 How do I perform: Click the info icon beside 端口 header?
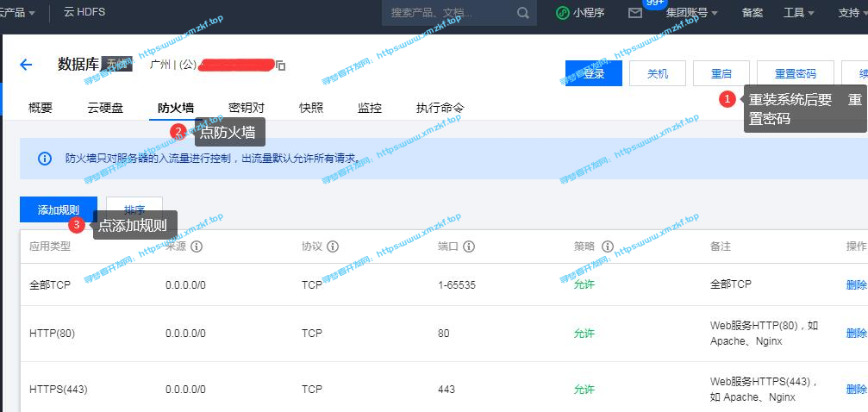pyautogui.click(x=469, y=247)
